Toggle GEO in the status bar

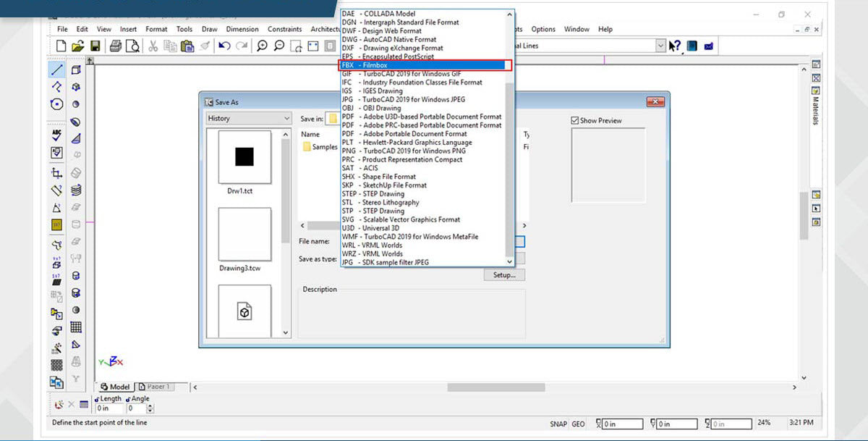pos(578,424)
